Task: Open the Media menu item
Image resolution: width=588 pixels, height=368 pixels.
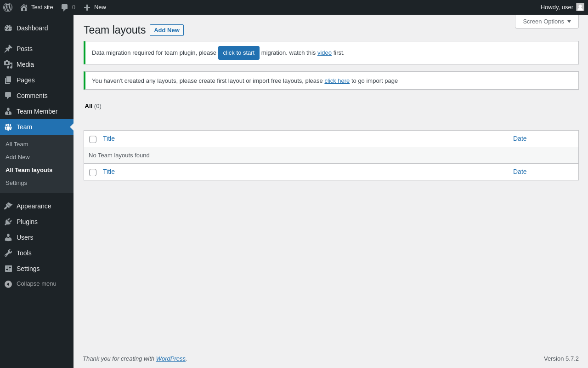Action: coord(37,64)
